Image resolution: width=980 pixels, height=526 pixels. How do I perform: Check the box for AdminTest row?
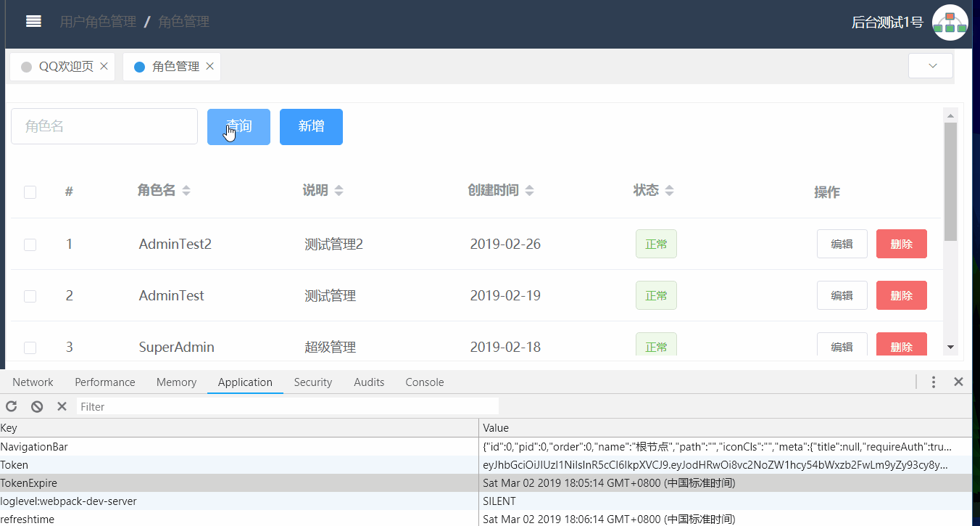[x=30, y=296]
